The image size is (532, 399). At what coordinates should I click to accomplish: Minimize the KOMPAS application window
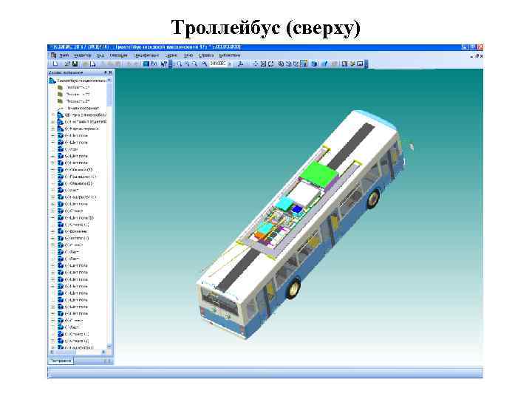465,47
